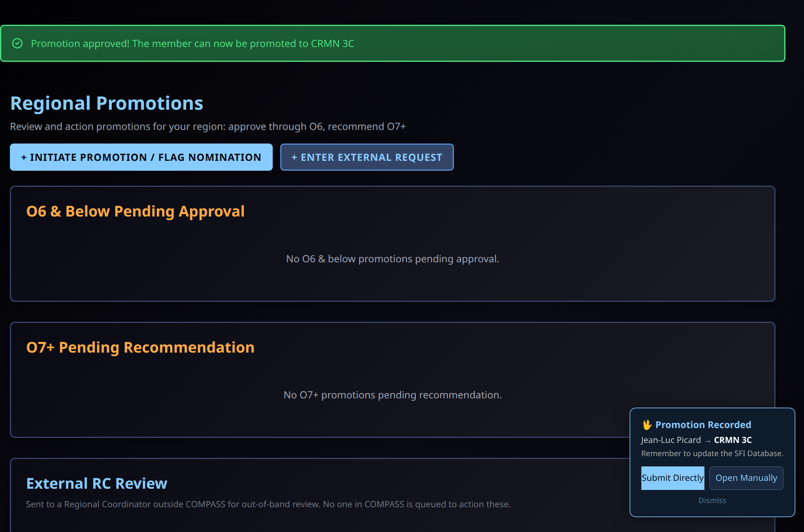This screenshot has width=804, height=532.
Task: Click Initiate Promotion / Flag Nomination button
Action: click(x=141, y=157)
